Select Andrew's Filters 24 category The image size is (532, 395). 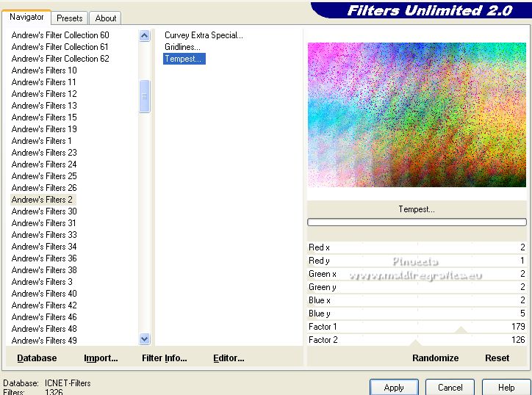click(44, 164)
